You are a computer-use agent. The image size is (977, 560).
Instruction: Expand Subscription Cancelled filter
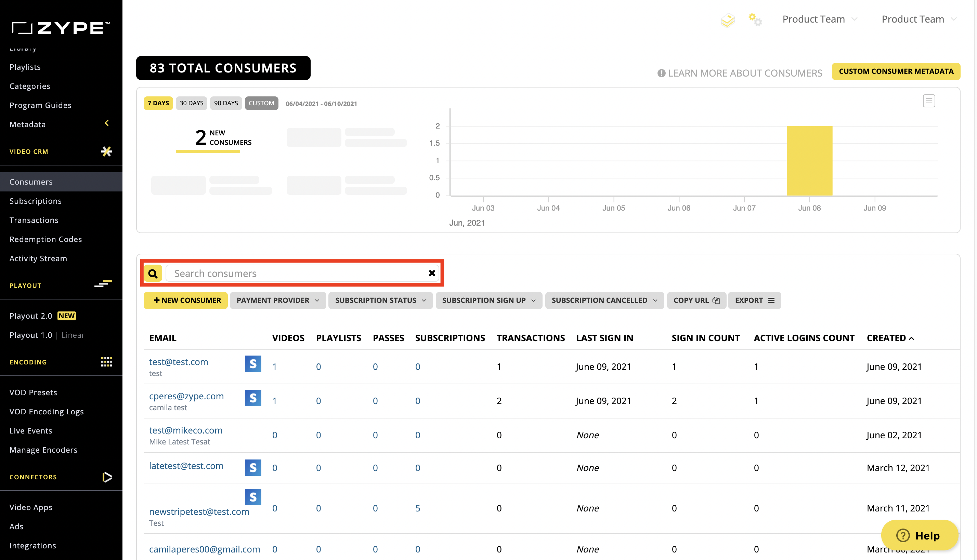point(604,301)
